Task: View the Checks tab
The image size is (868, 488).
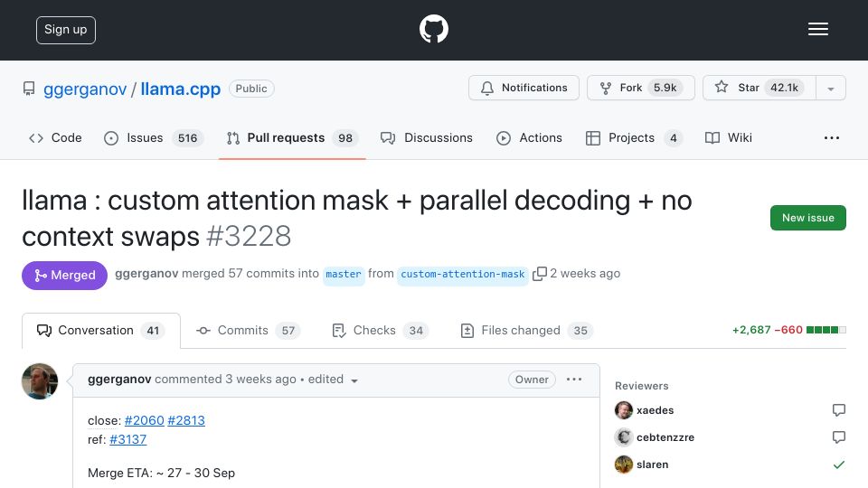Action: point(380,331)
